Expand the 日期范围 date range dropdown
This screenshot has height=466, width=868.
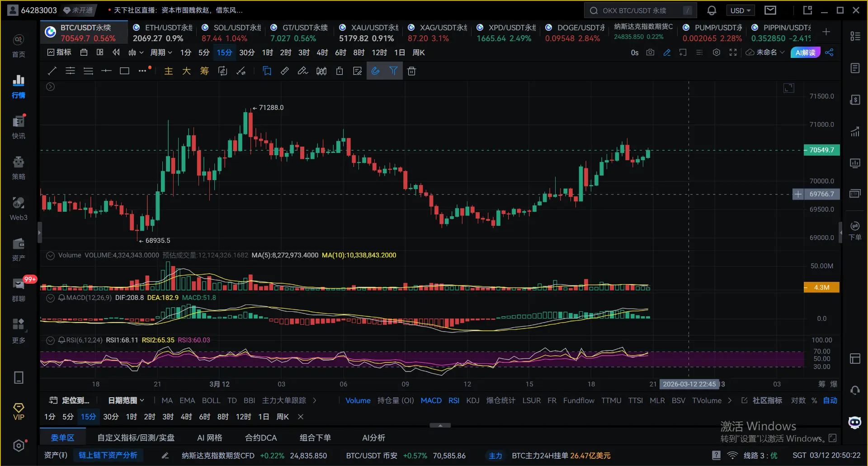pos(126,400)
